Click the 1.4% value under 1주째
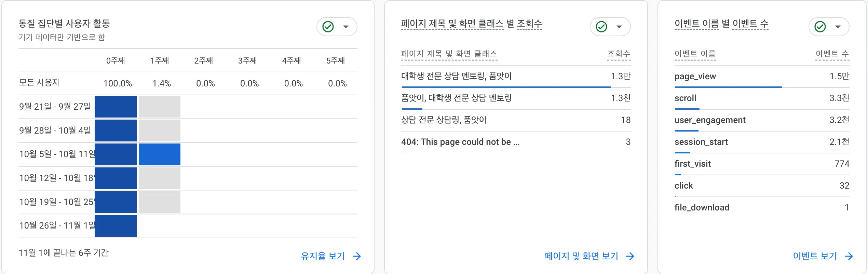Viewport: 868px width, 274px height. (162, 83)
